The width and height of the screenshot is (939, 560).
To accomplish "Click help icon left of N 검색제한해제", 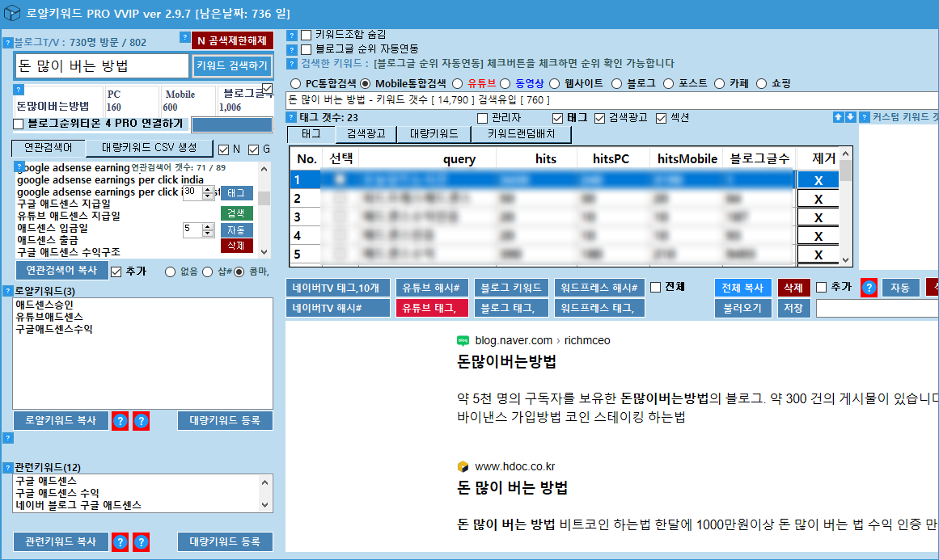I will [x=185, y=38].
